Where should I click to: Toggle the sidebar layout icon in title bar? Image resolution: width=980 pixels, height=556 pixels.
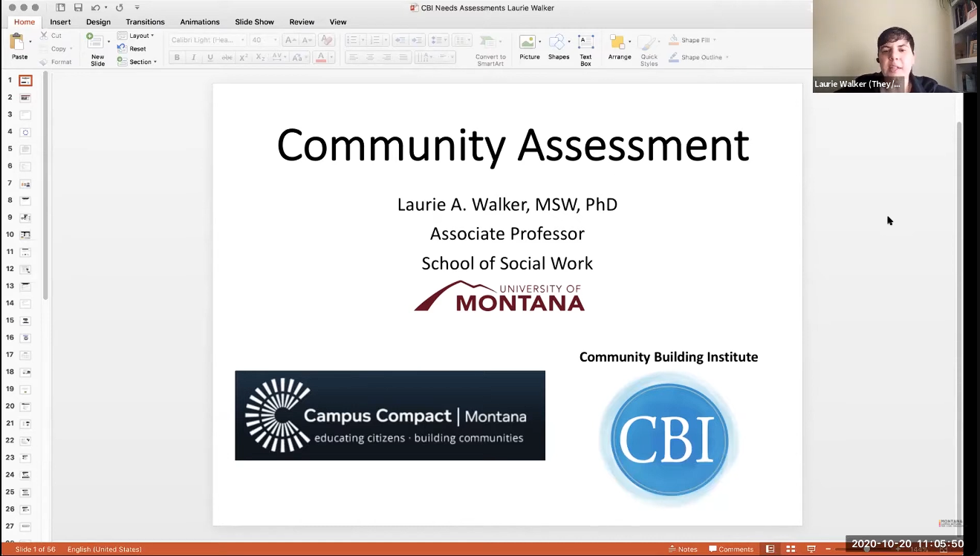61,7
